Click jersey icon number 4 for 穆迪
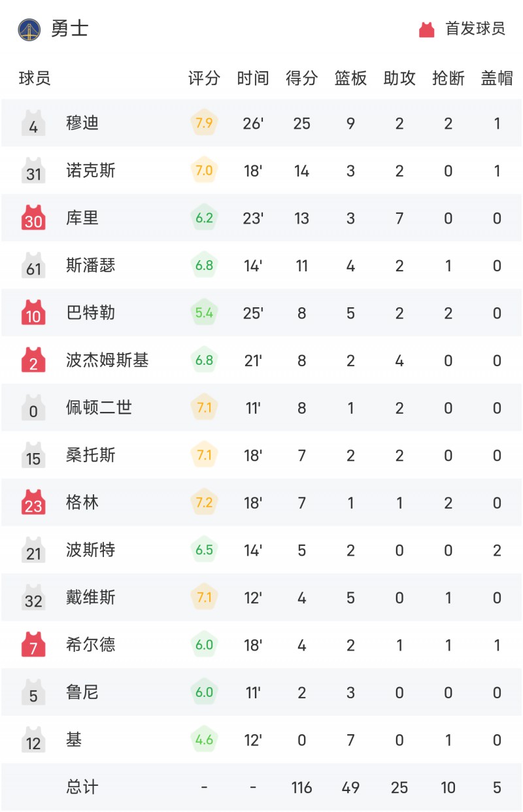 (33, 123)
